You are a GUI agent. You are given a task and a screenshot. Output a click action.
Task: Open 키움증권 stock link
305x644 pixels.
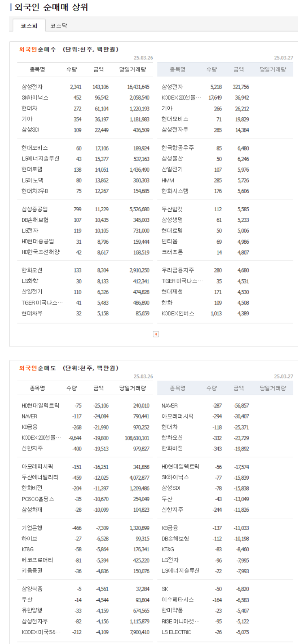pyautogui.click(x=32, y=571)
